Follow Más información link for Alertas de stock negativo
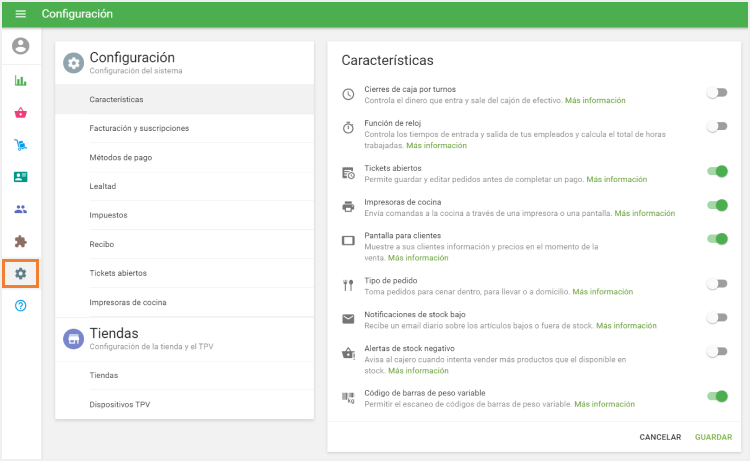The image size is (750, 461). (418, 371)
